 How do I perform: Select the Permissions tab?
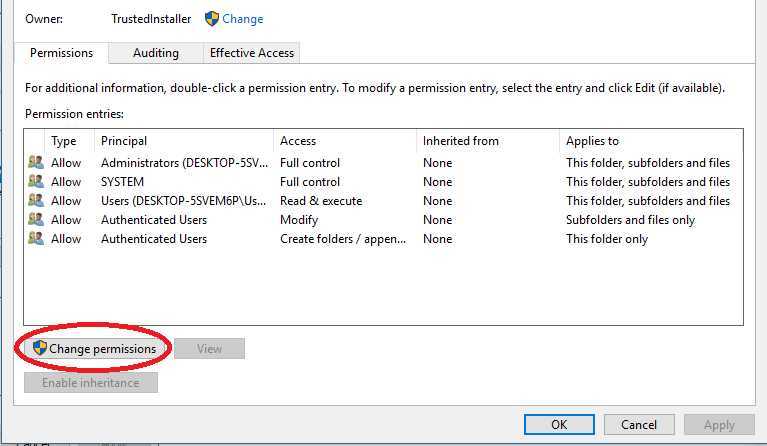(61, 53)
